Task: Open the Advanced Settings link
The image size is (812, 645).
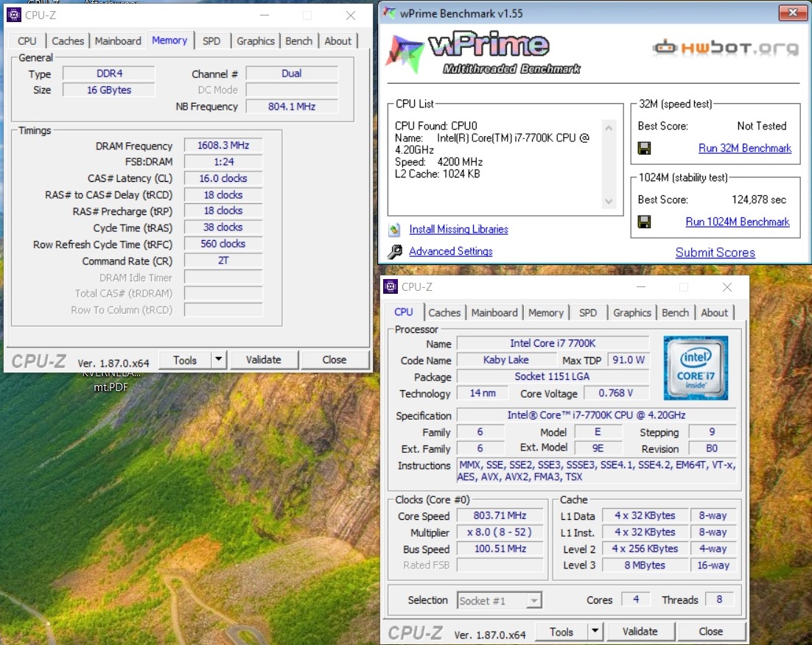Action: [450, 251]
